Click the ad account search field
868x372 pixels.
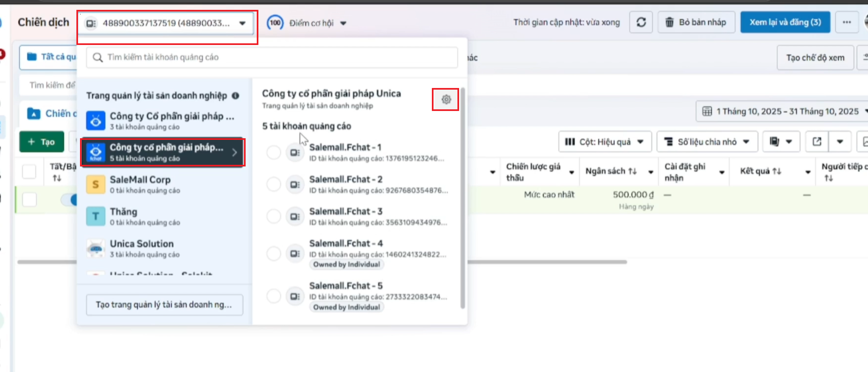point(272,57)
